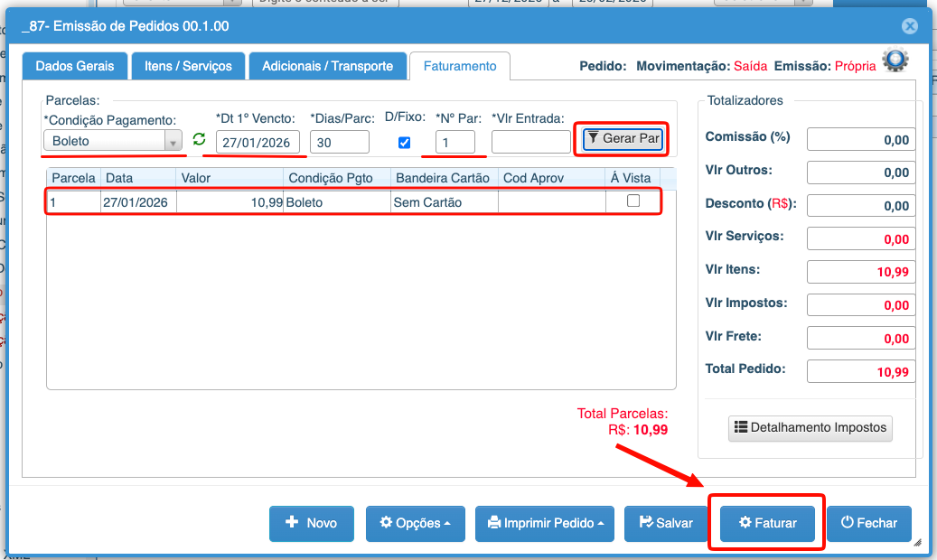
Task: Click the Desconto (R$) value field
Action: 861,205
